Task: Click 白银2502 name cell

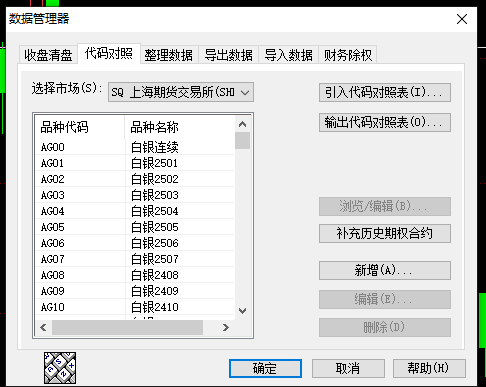Action: [180, 179]
